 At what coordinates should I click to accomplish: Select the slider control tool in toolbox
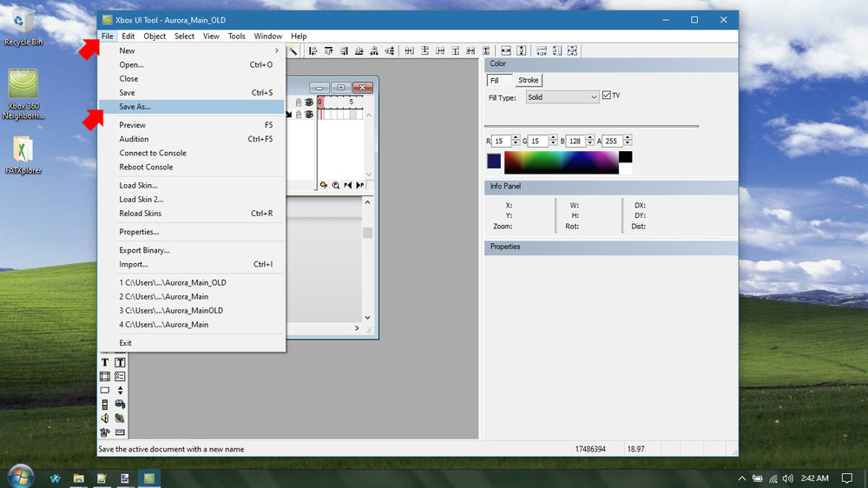pos(105,405)
